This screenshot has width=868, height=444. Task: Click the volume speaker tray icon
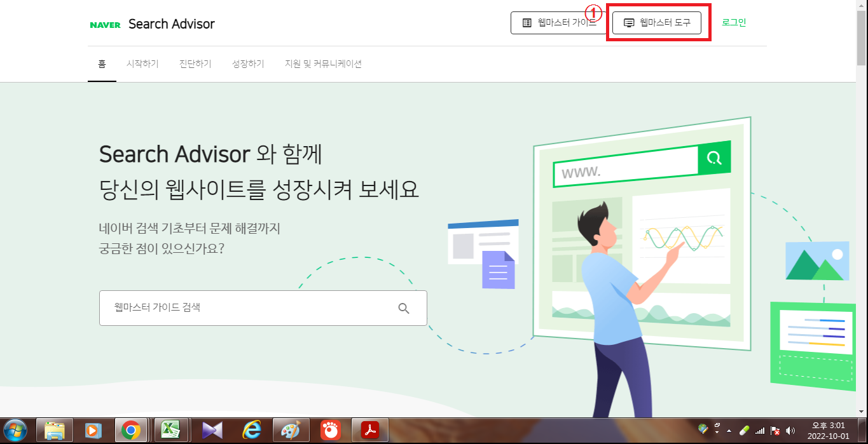tap(790, 430)
